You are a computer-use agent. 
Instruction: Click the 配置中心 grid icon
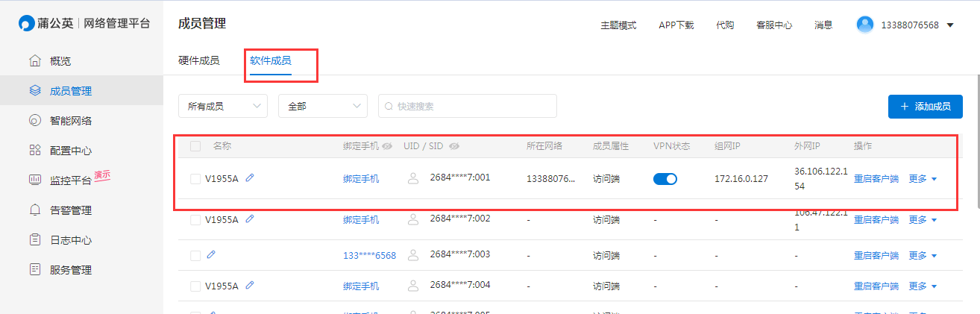34,151
